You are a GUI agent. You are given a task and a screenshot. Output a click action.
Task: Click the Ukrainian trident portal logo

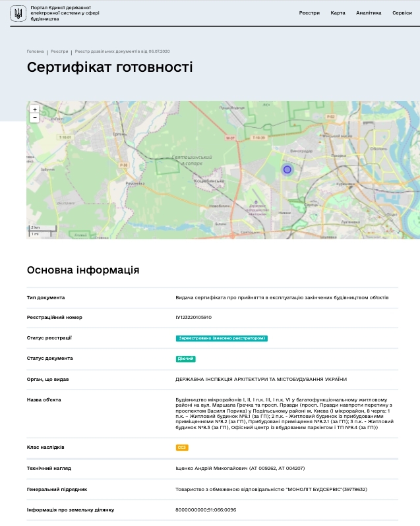[18, 13]
